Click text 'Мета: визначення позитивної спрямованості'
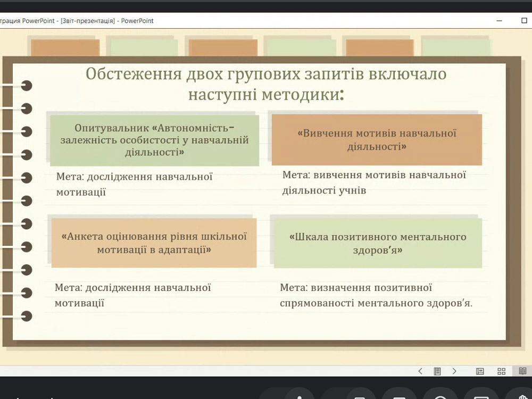 coord(376,295)
